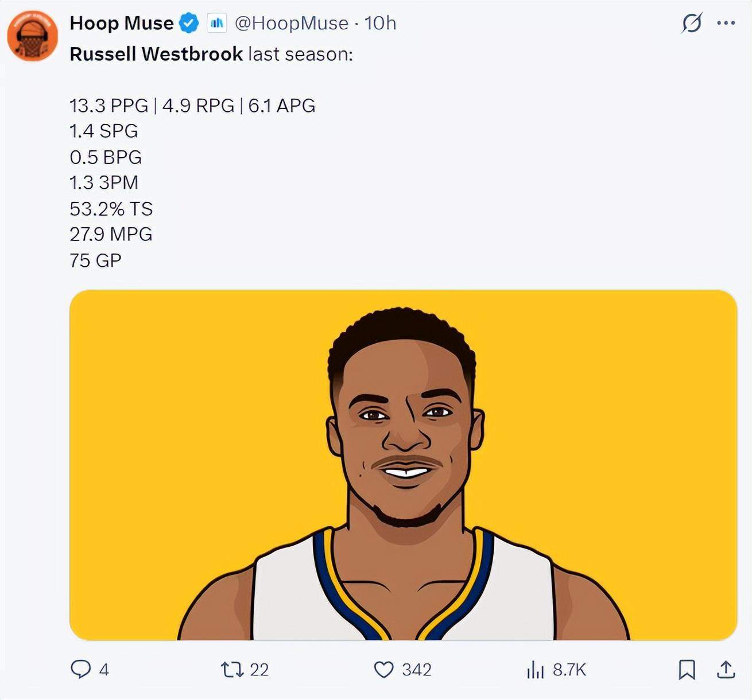This screenshot has height=700, width=752.
Task: Click the bold Russell Westbrook text
Action: pyautogui.click(x=156, y=54)
